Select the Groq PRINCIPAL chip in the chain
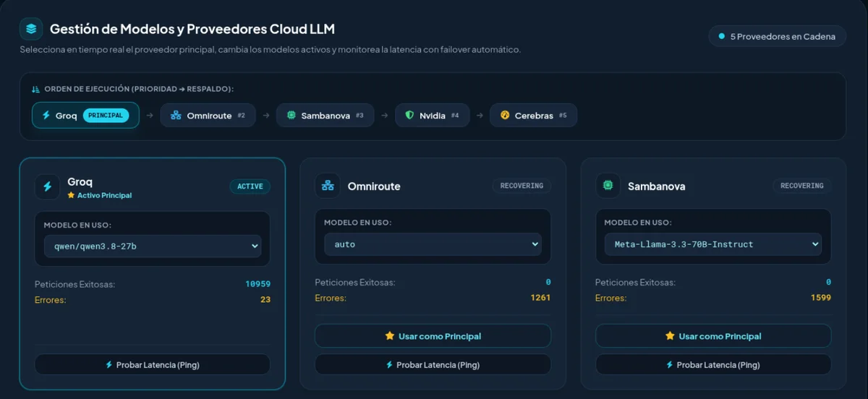Screen dimensions: 868x399 coord(85,116)
